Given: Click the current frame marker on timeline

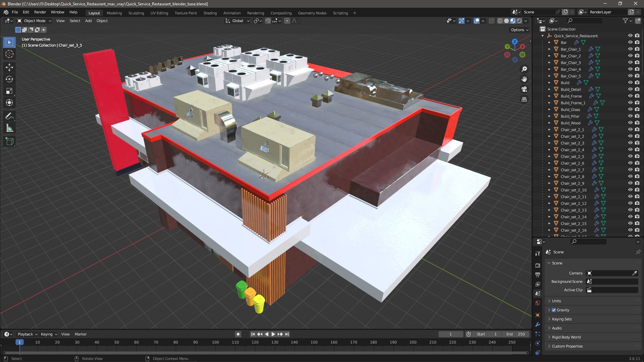Looking at the screenshot, I should pos(19,342).
